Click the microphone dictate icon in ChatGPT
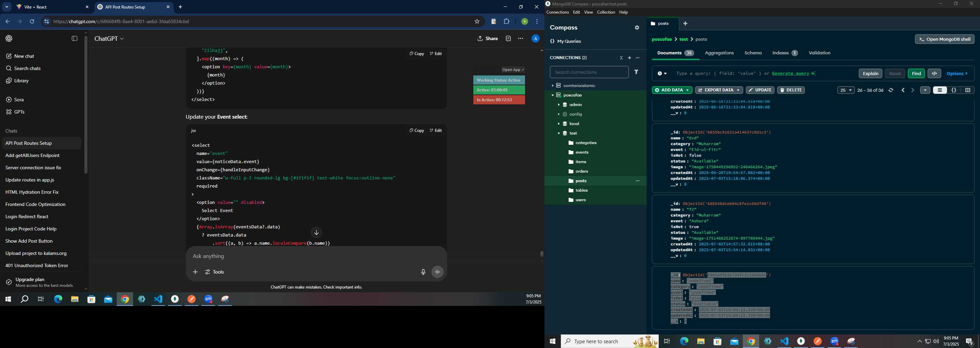 coord(423,272)
